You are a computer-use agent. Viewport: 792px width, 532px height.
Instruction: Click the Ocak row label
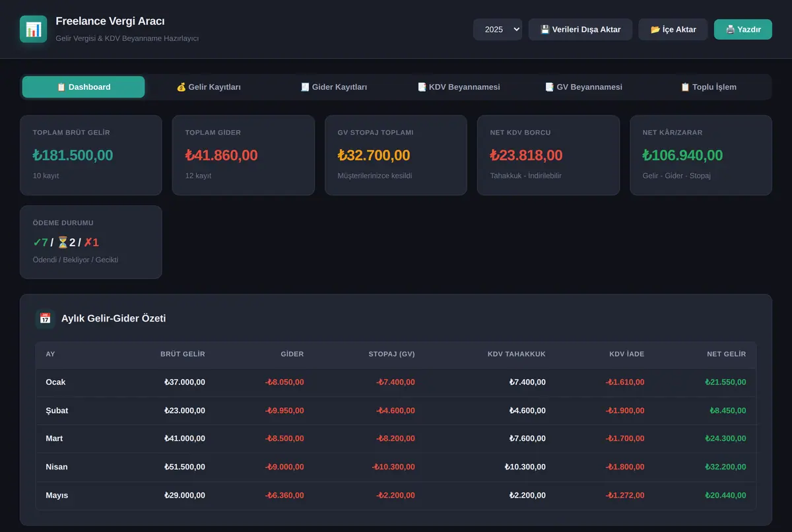55,382
